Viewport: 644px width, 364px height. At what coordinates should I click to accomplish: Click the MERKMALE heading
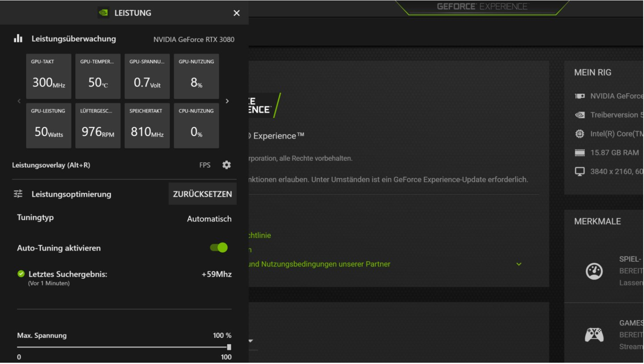(597, 221)
